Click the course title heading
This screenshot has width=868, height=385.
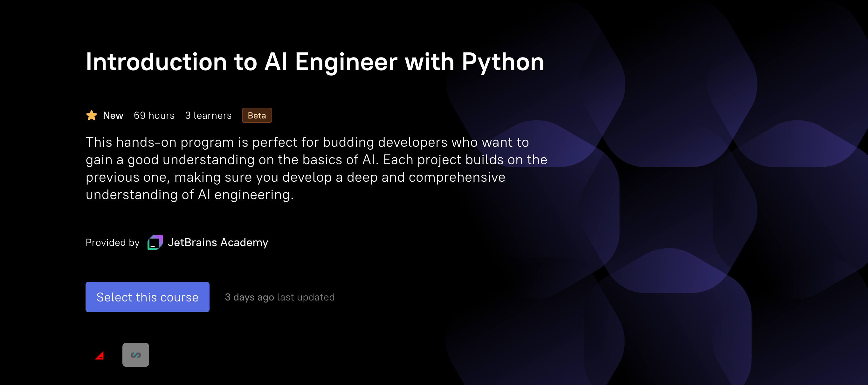[x=315, y=62]
